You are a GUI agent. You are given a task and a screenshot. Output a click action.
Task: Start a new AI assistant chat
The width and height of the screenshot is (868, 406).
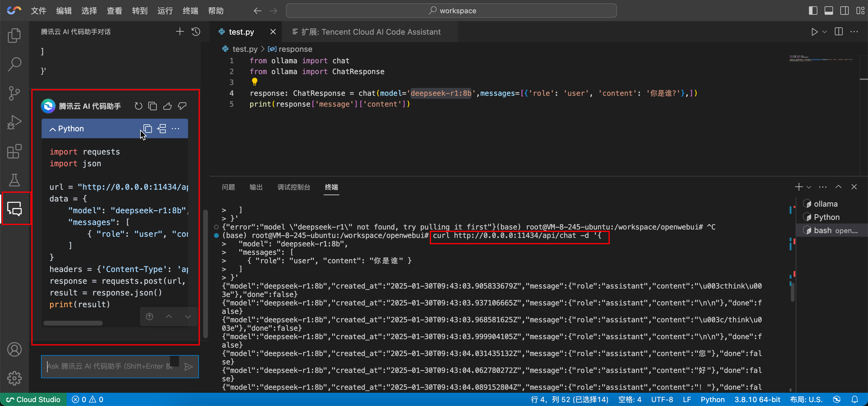[x=180, y=32]
